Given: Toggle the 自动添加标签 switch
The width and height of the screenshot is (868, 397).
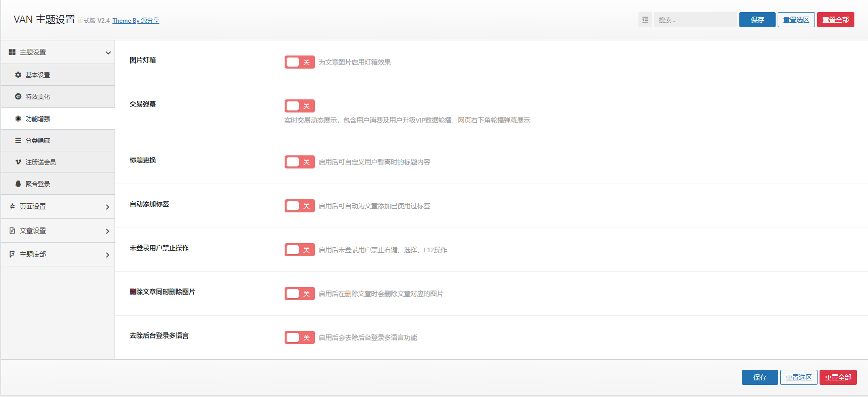Looking at the screenshot, I should pos(300,206).
